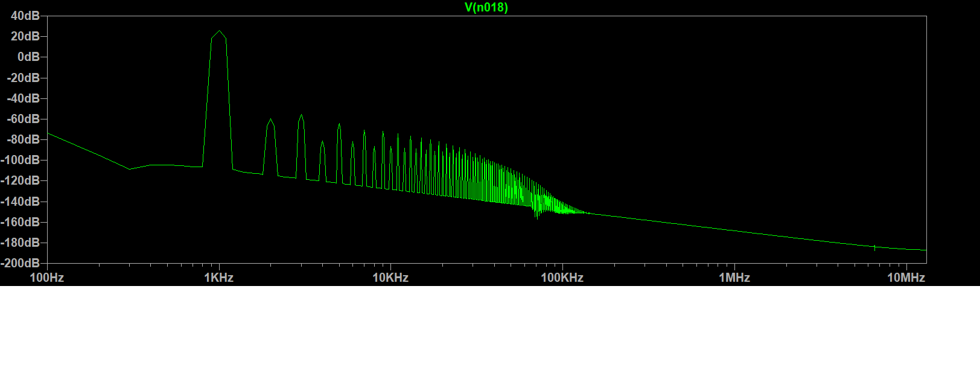Select the 40dB vertical axis label

click(25, 16)
